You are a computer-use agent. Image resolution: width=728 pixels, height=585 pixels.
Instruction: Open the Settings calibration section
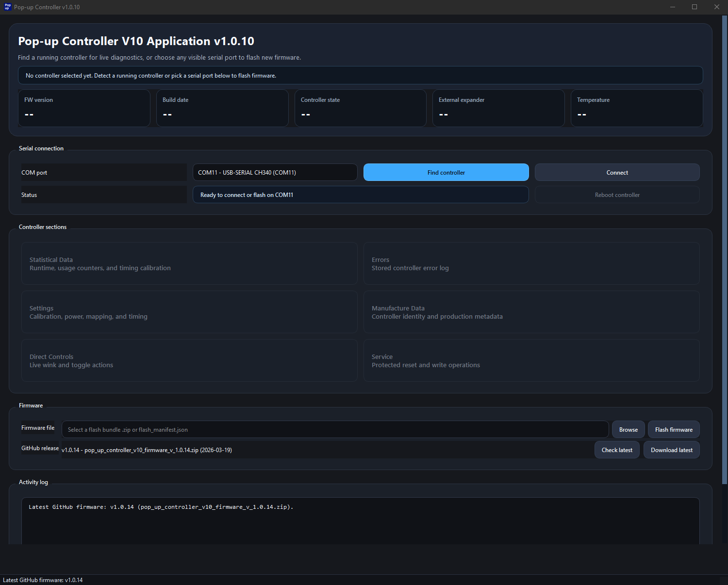click(x=189, y=312)
